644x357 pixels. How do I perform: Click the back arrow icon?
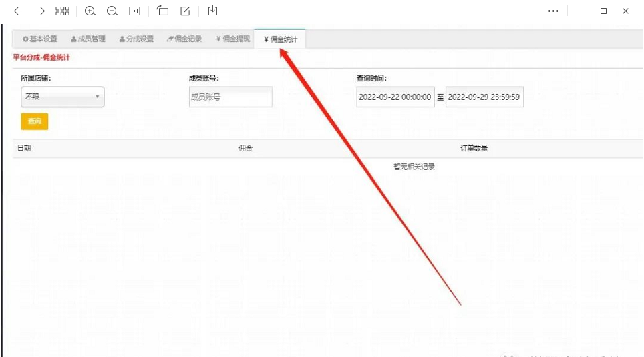pos(18,11)
